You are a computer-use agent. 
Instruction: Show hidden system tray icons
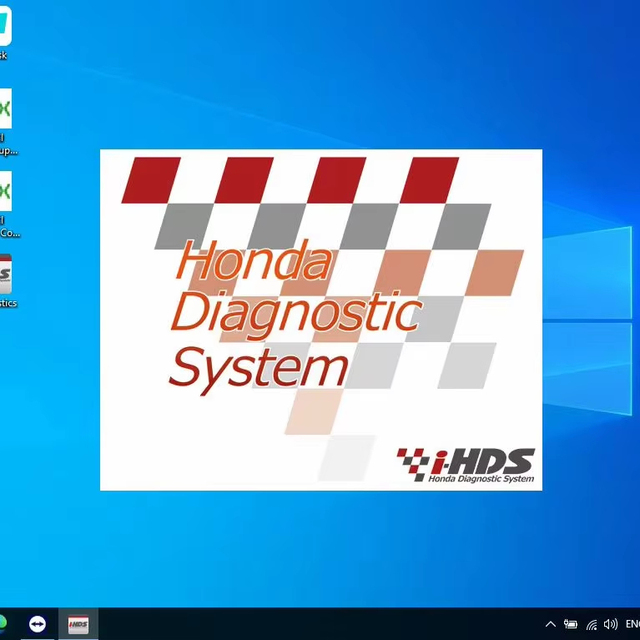click(x=550, y=624)
